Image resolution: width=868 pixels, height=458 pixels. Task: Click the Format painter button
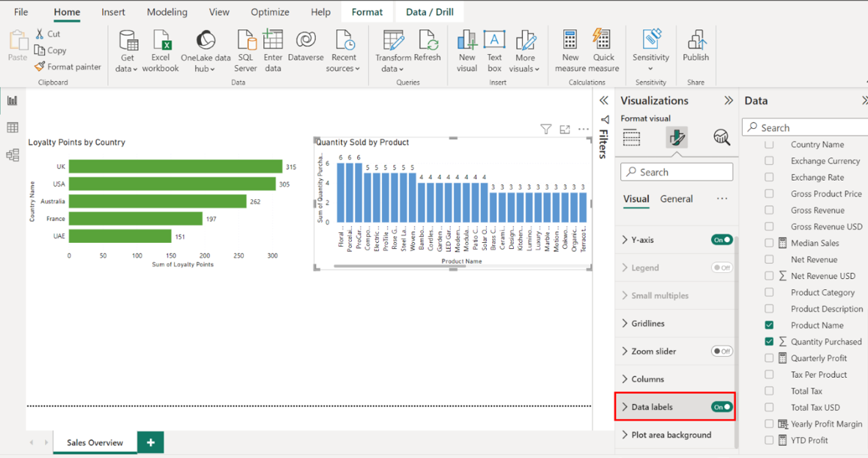click(68, 67)
